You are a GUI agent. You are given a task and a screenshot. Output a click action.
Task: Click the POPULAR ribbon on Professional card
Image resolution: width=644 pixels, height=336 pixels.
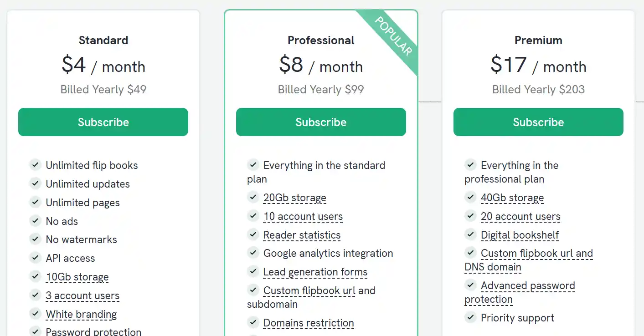coord(393,36)
